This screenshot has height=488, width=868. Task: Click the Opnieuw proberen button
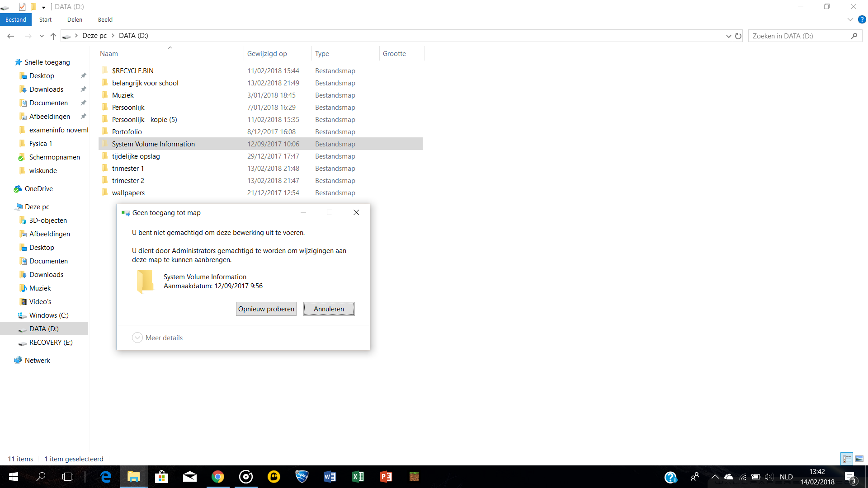point(266,309)
